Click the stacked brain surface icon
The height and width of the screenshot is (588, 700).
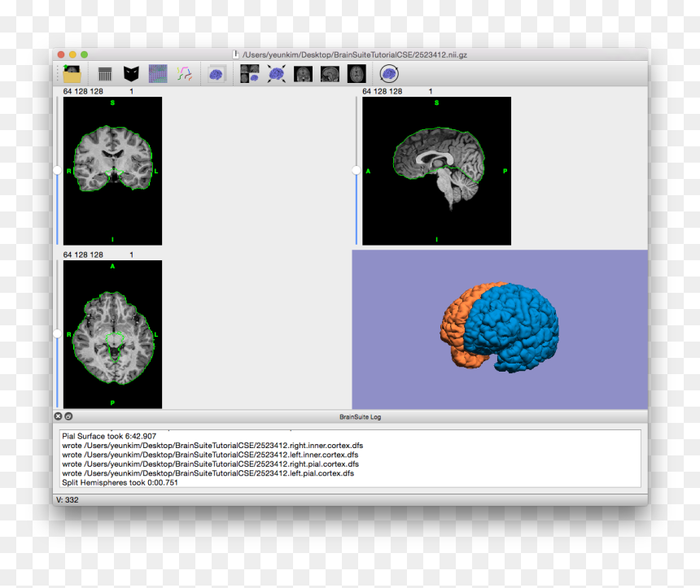217,74
